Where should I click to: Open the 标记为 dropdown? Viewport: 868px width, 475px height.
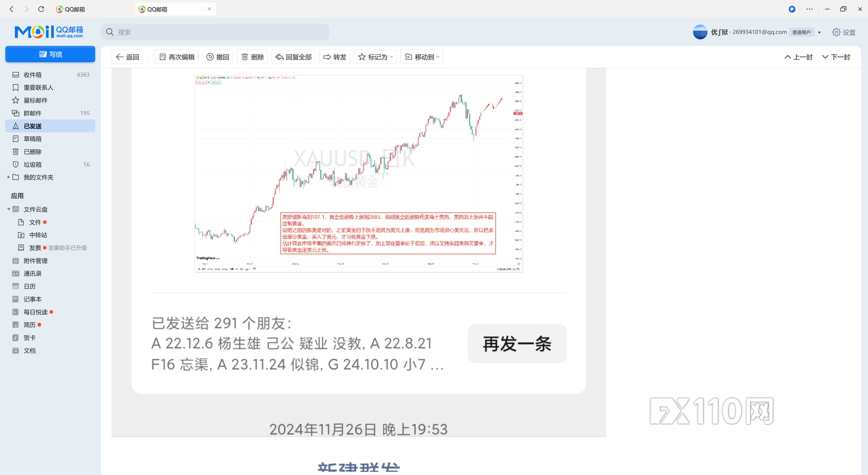375,57
